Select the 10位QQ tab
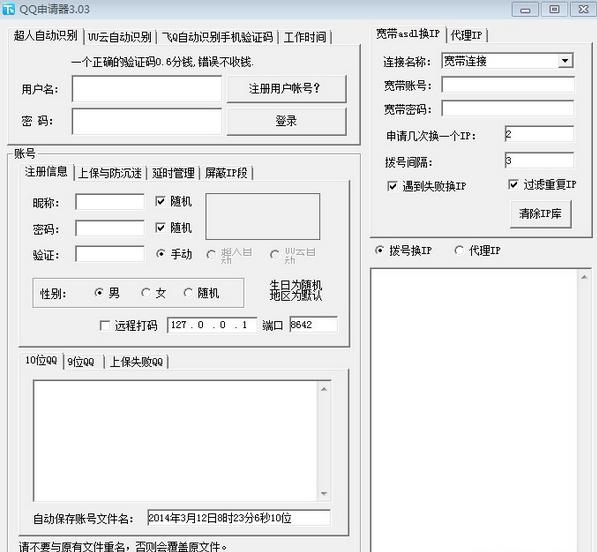 tap(41, 361)
